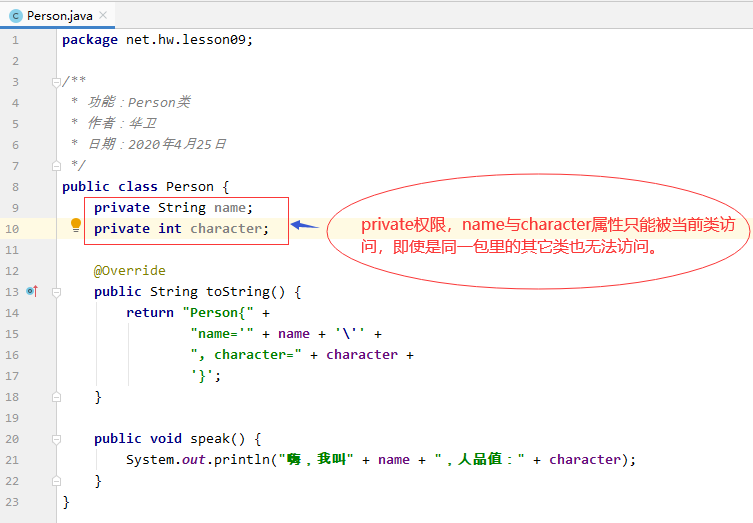Click the 'name' variable on line 15
The height and width of the screenshot is (523, 753).
pyautogui.click(x=294, y=334)
